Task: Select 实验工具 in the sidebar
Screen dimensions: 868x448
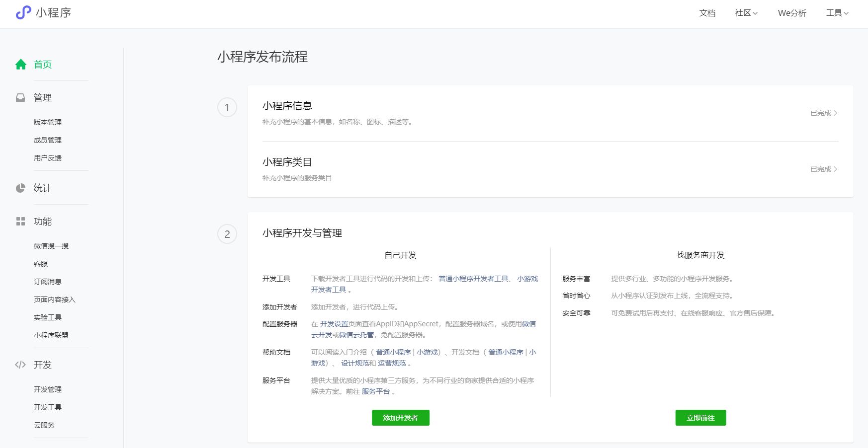Action: [48, 317]
